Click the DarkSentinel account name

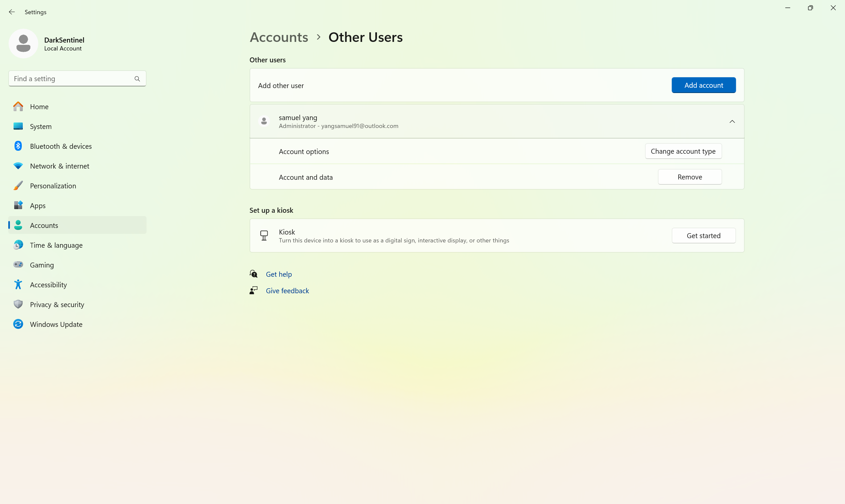[64, 40]
